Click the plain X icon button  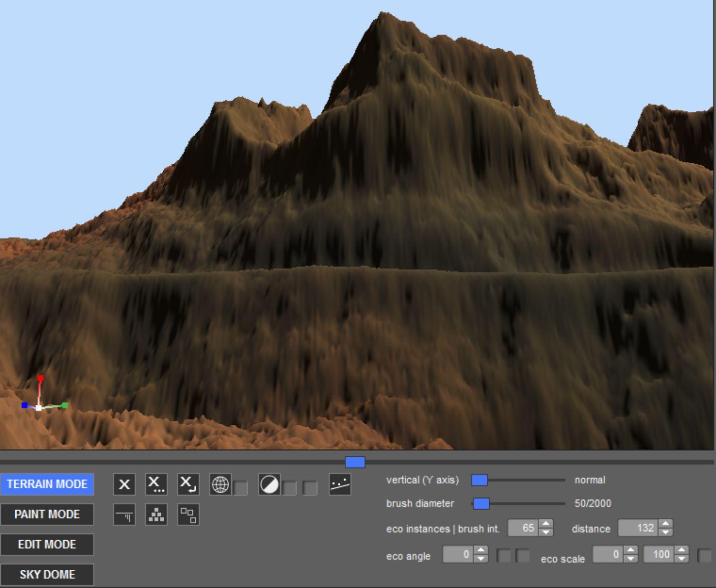coord(124,484)
